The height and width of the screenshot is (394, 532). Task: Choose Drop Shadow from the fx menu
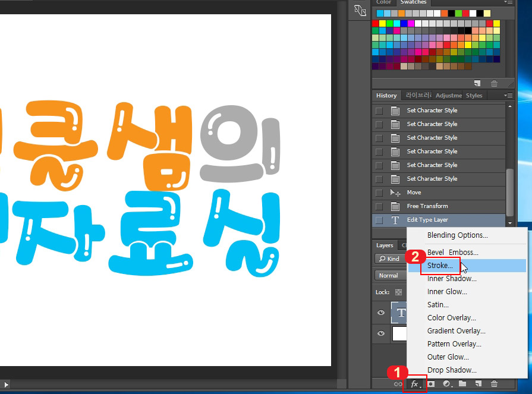[x=452, y=370]
